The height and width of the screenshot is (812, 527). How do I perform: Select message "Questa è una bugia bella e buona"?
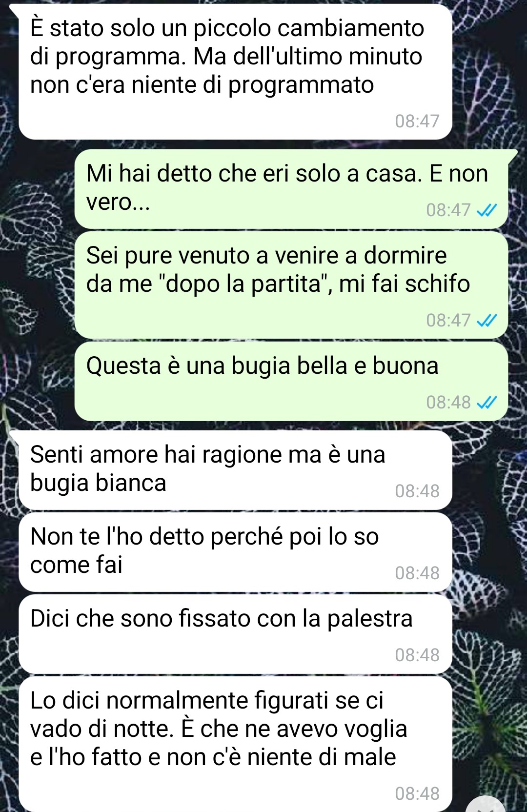[x=291, y=381]
